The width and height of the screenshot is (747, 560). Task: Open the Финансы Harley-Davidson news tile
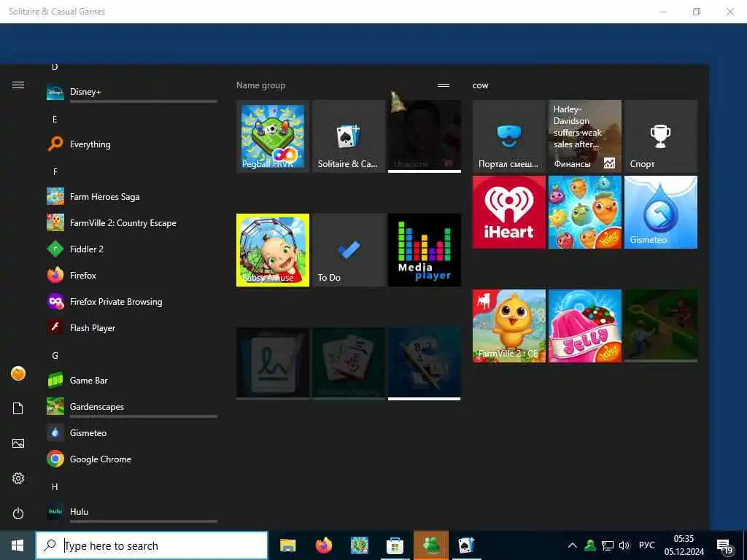click(x=584, y=136)
